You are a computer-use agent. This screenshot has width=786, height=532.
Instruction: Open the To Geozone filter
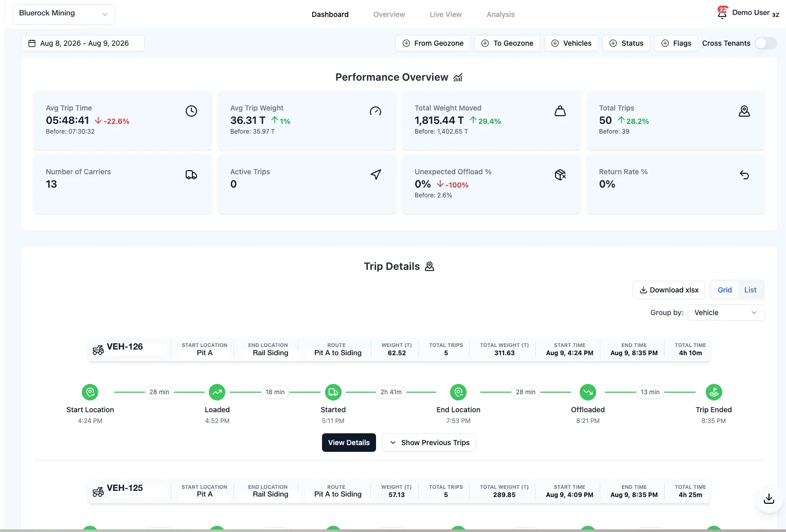(x=507, y=43)
